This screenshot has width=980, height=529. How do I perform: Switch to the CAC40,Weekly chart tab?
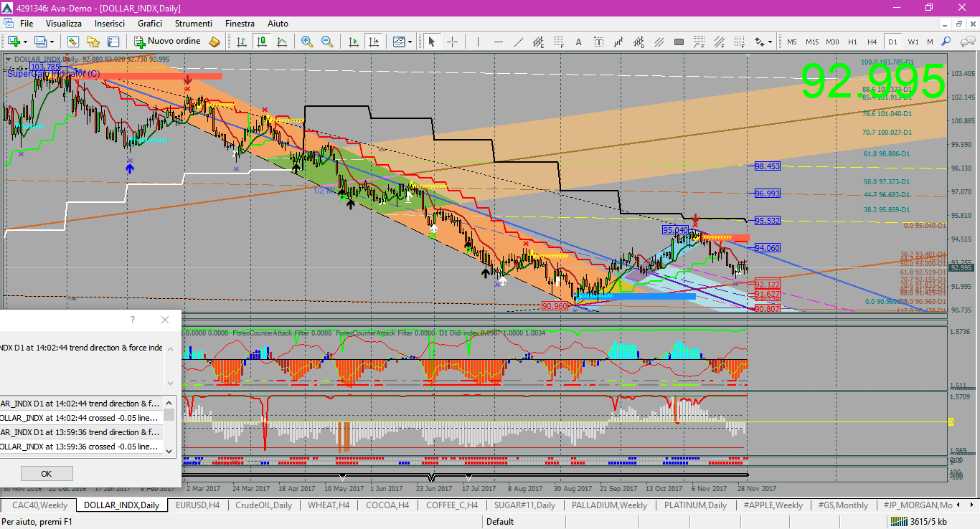point(40,505)
